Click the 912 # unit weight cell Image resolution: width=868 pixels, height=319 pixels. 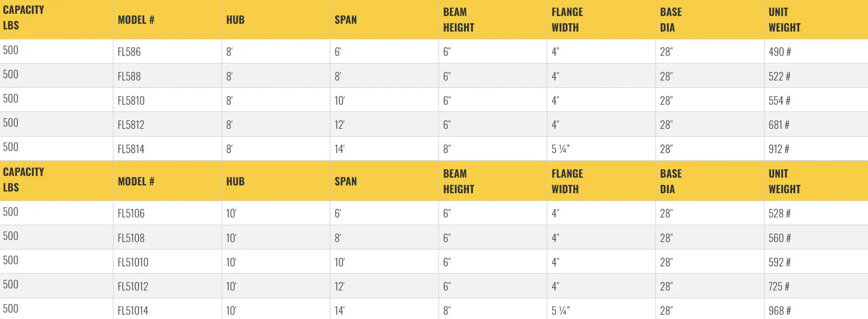pos(779,149)
